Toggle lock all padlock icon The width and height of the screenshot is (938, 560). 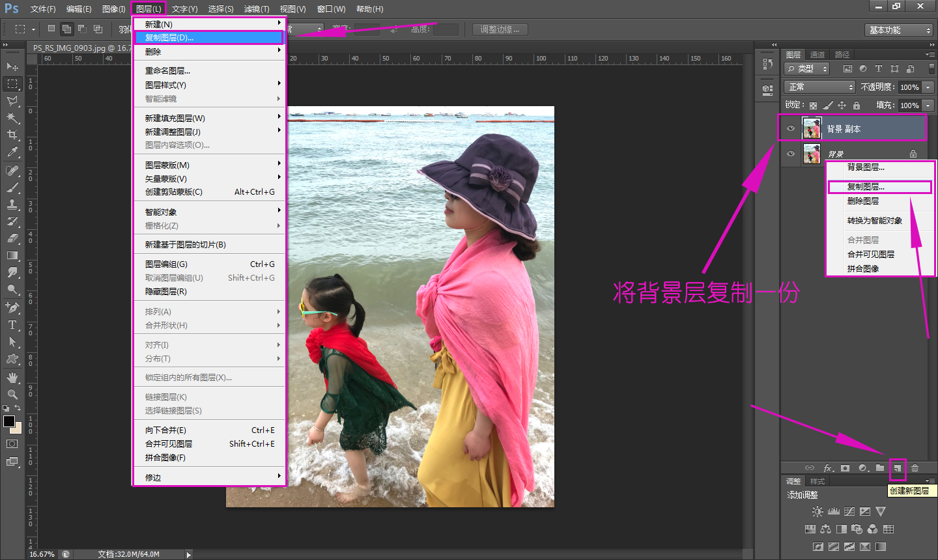857,105
